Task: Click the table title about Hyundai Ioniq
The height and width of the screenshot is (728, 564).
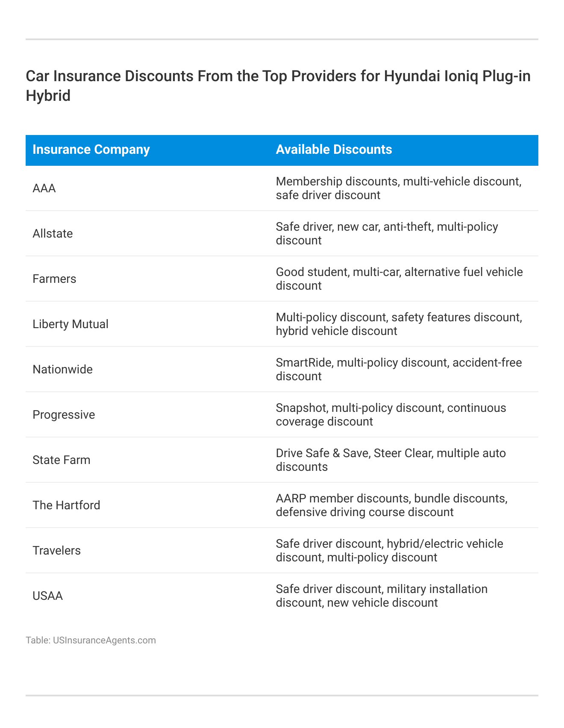Action: 278,85
